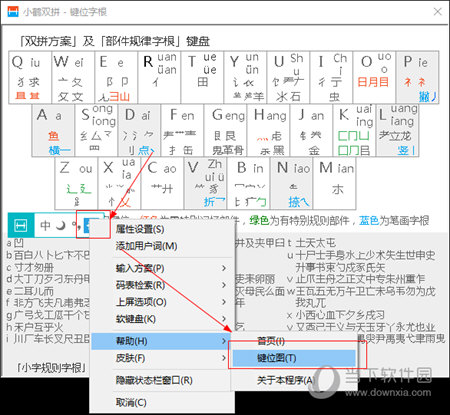This screenshot has width=450, height=415.
Task: Click the teal 小鹤 logo on the status bar
Action: [x=21, y=226]
